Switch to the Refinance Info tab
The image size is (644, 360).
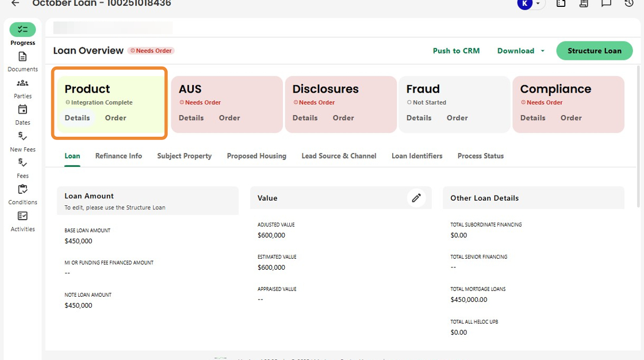118,156
